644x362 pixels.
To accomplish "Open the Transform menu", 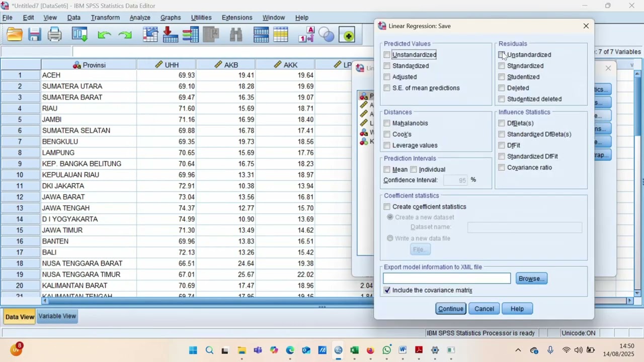I will [105, 18].
